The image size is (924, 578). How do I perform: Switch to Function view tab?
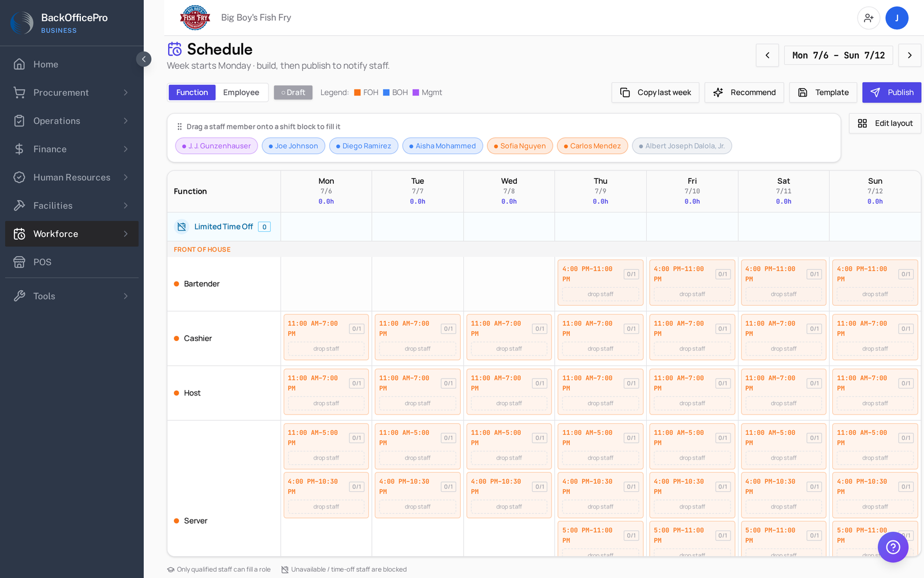192,92
